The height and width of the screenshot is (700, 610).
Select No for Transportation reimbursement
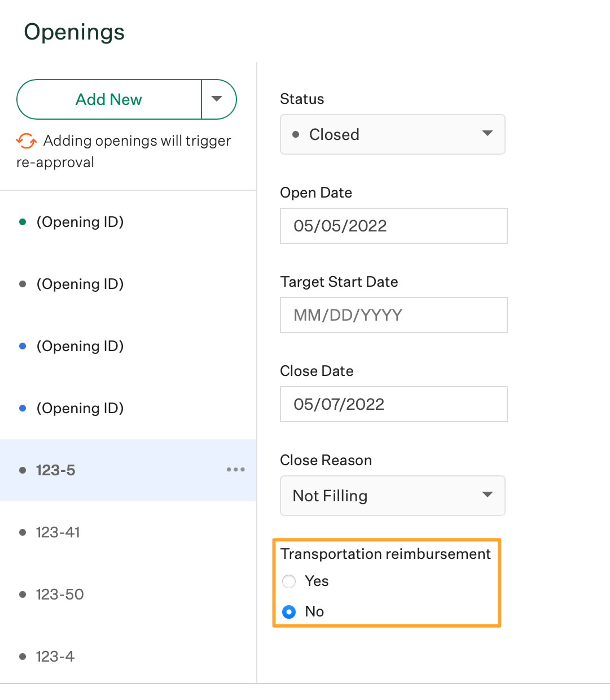[289, 611]
